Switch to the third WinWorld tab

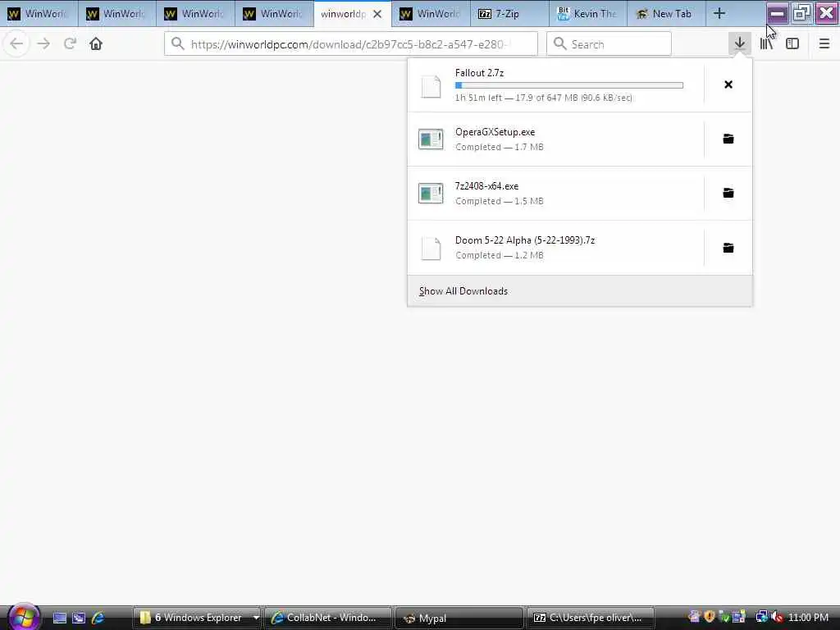(195, 13)
